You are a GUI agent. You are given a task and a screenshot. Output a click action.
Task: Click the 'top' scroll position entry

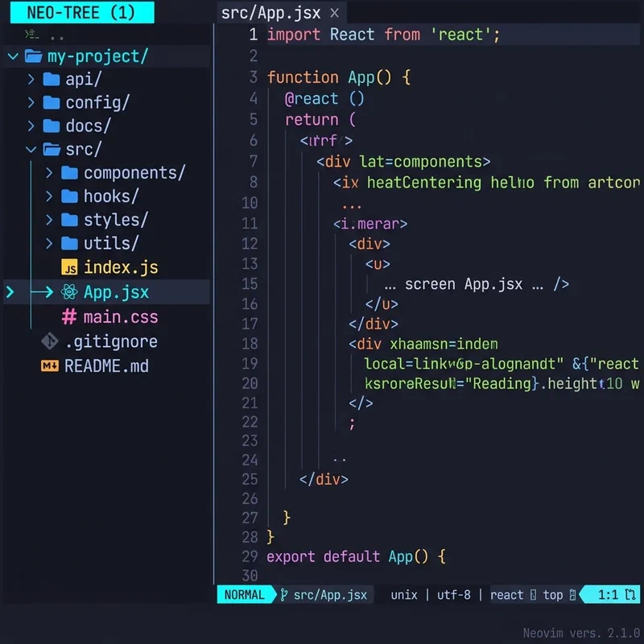point(553,595)
